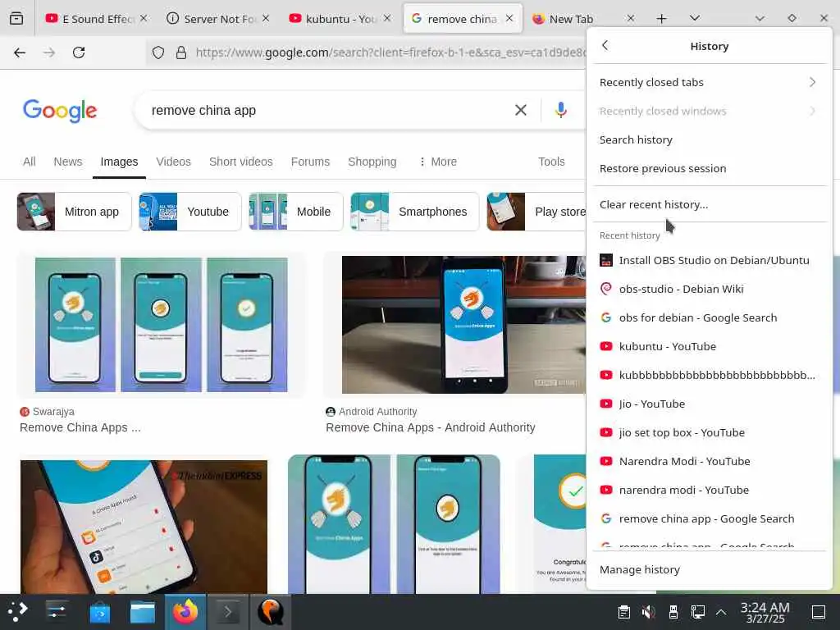Viewport: 840px width, 630px height.
Task: Open the Tools options
Action: (x=551, y=162)
